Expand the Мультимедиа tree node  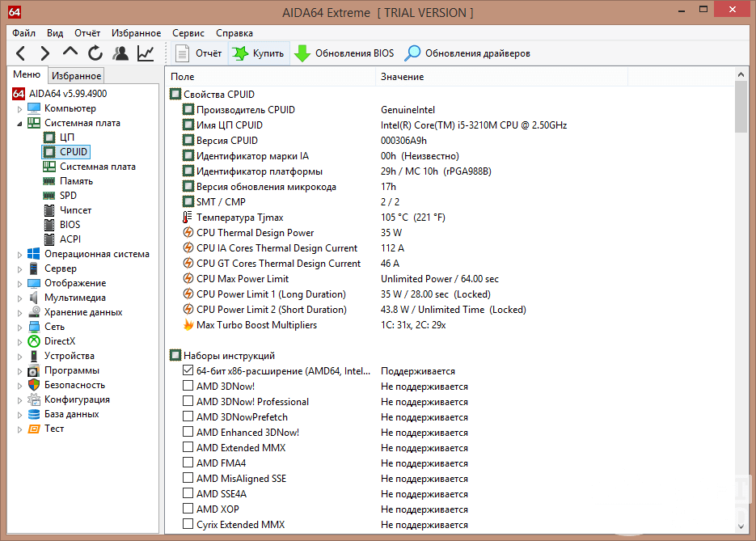pyautogui.click(x=19, y=298)
